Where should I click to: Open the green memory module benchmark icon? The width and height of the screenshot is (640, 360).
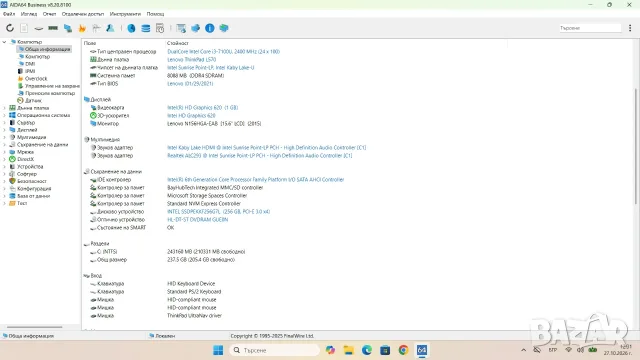(x=53, y=28)
